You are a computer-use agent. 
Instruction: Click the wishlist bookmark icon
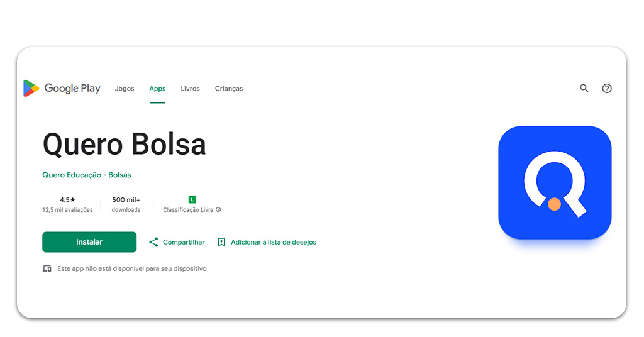click(x=221, y=242)
